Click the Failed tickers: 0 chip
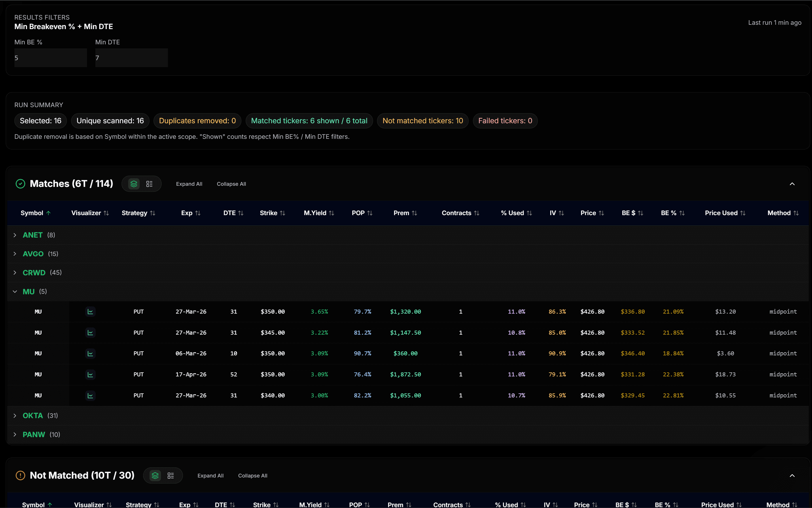The height and width of the screenshot is (508, 812). click(505, 121)
